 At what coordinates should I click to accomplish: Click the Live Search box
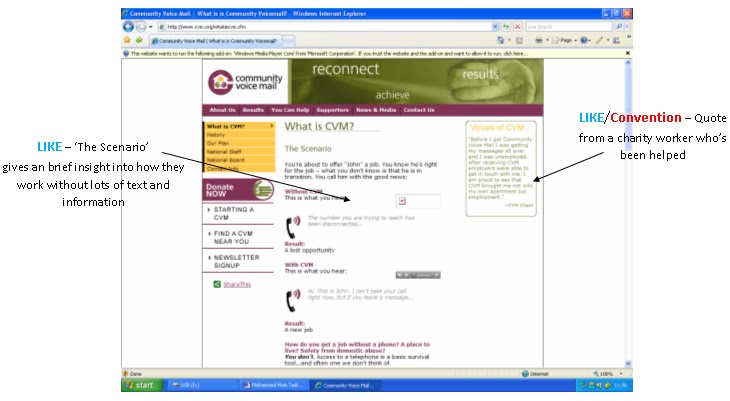click(x=570, y=27)
